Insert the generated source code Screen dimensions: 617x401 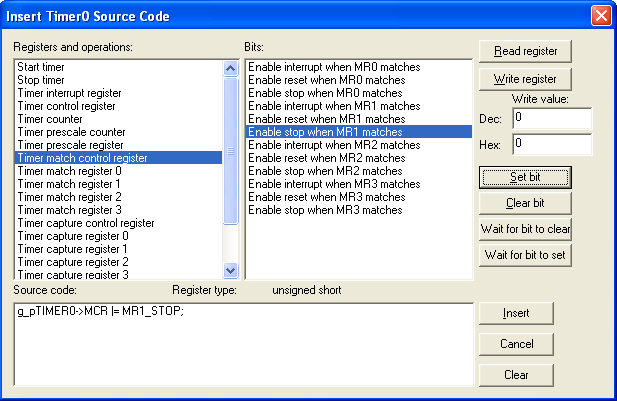[516, 313]
